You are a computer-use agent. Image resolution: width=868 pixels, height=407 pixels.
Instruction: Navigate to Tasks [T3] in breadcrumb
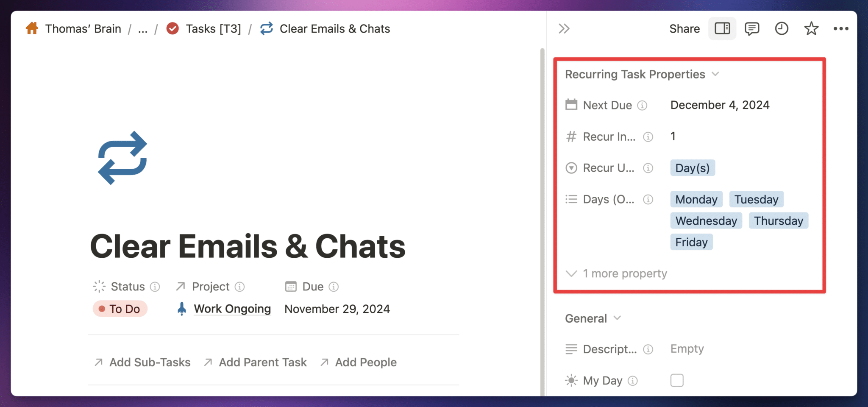[214, 28]
